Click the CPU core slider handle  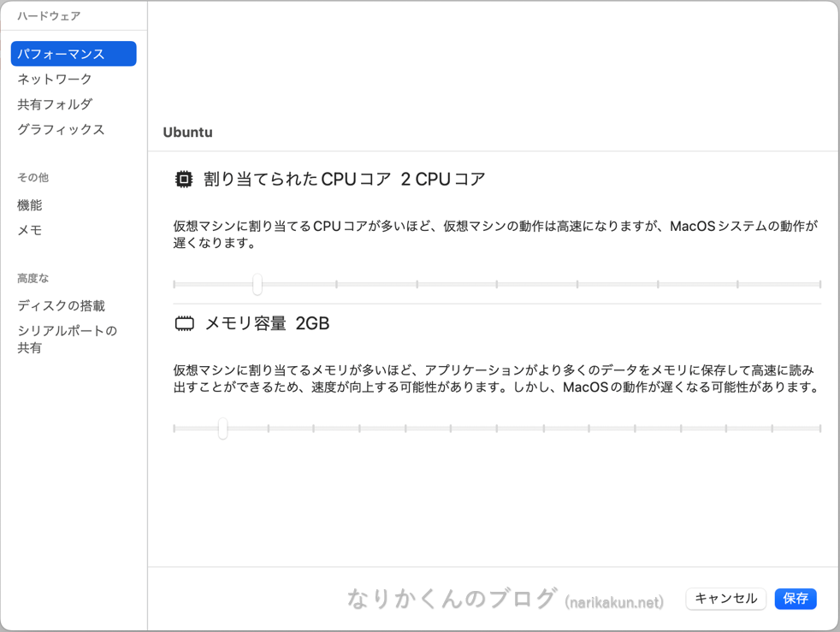point(257,284)
